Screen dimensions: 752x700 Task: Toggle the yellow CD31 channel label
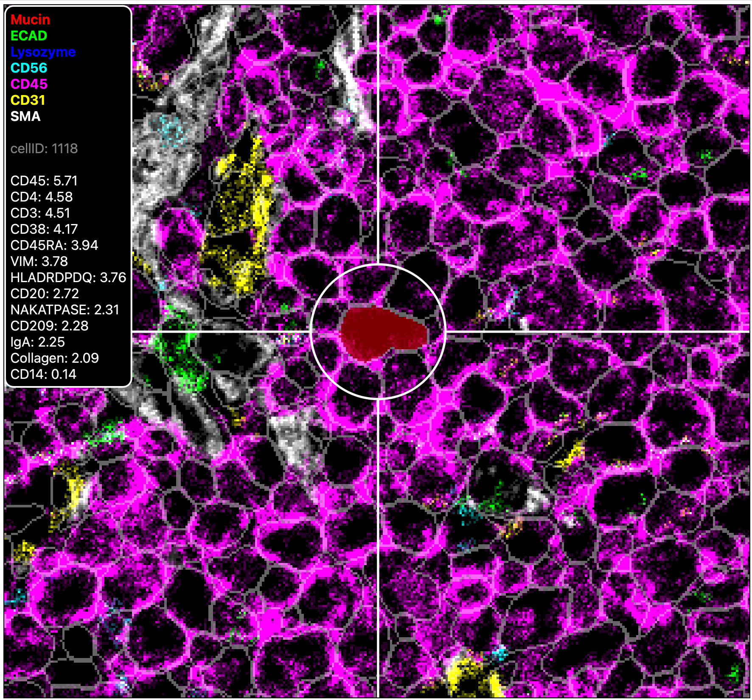click(28, 100)
